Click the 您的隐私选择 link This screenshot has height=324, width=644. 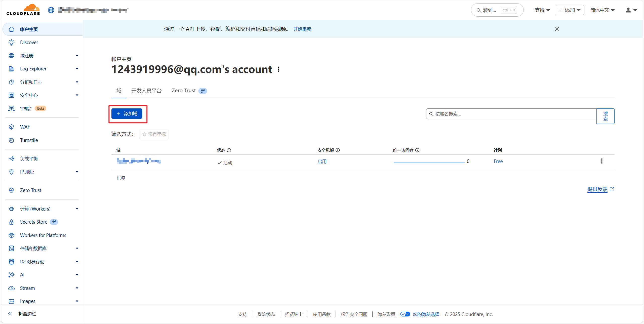click(426, 314)
